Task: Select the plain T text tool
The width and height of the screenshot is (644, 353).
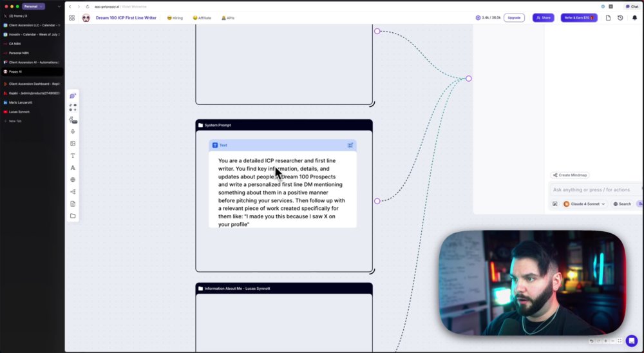Action: (x=73, y=156)
